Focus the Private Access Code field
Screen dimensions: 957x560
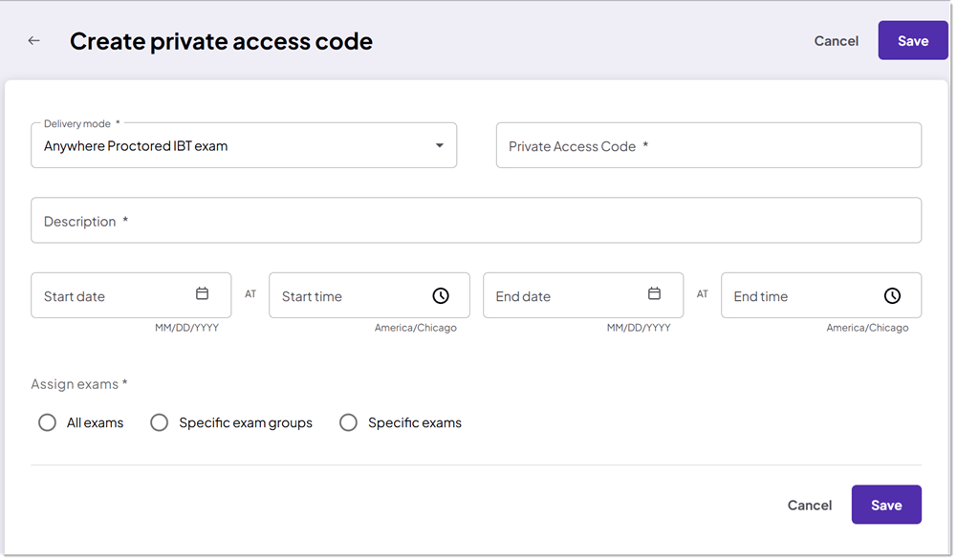point(707,146)
